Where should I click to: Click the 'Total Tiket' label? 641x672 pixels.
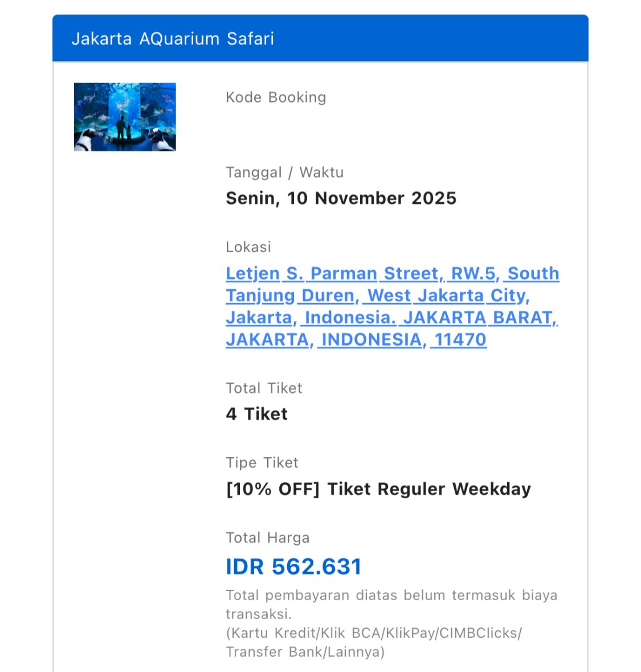264,388
